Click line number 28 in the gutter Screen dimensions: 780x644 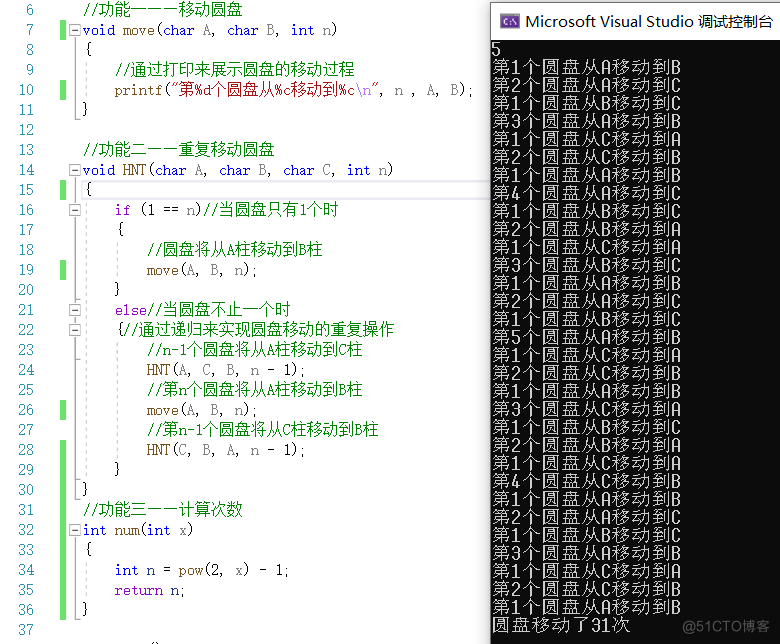26,450
